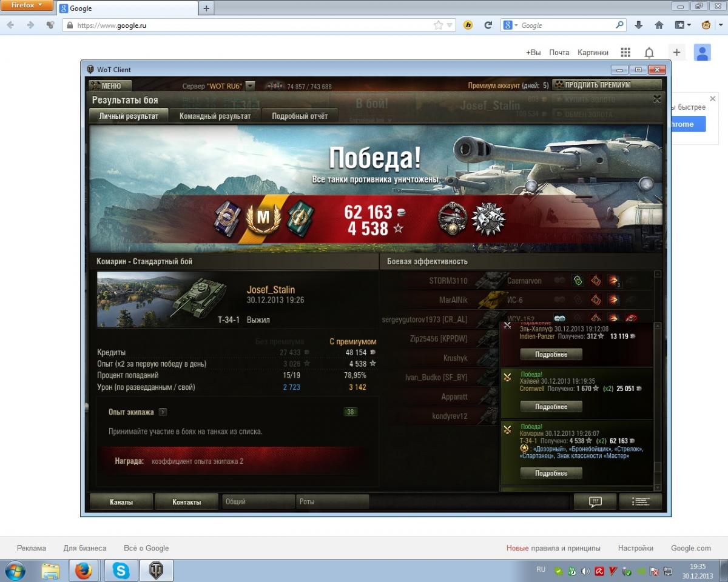Screen dimensions: 728x582
Task: Click the gear star achievement medal
Action: tap(489, 218)
